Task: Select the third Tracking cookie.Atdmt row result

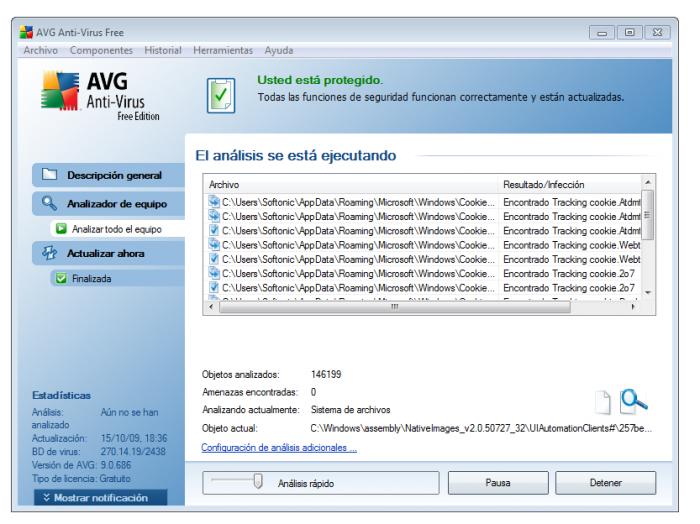Action: coord(571,231)
